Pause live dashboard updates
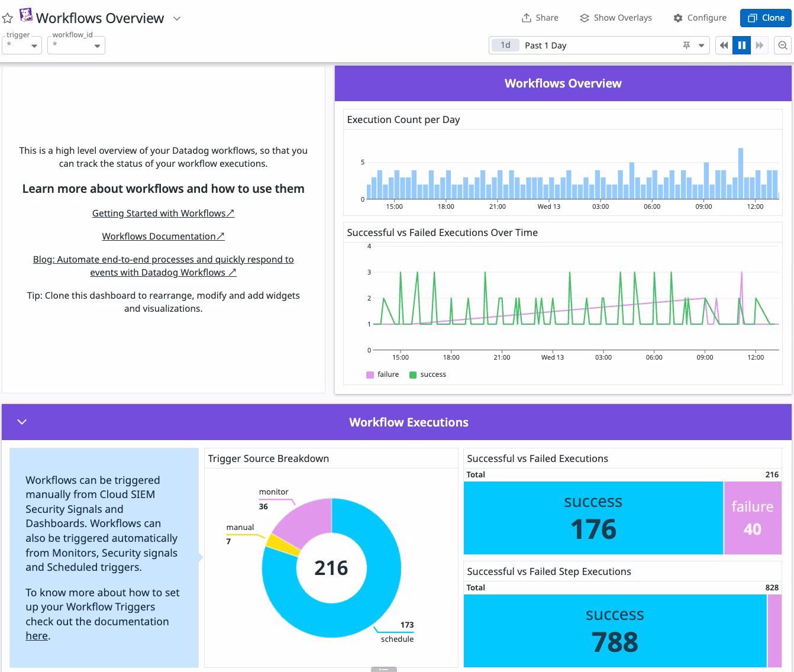Image resolution: width=794 pixels, height=672 pixels. click(741, 46)
